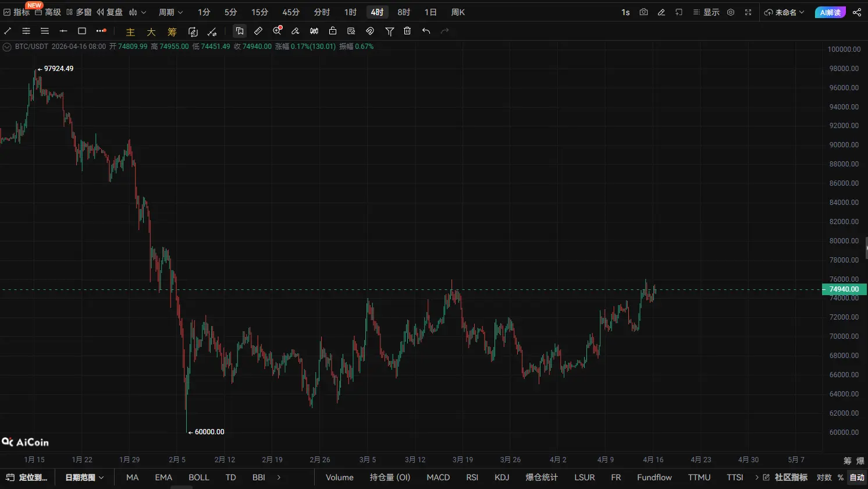The width and height of the screenshot is (868, 489).
Task: Select the MACD indicator tab
Action: click(x=438, y=477)
